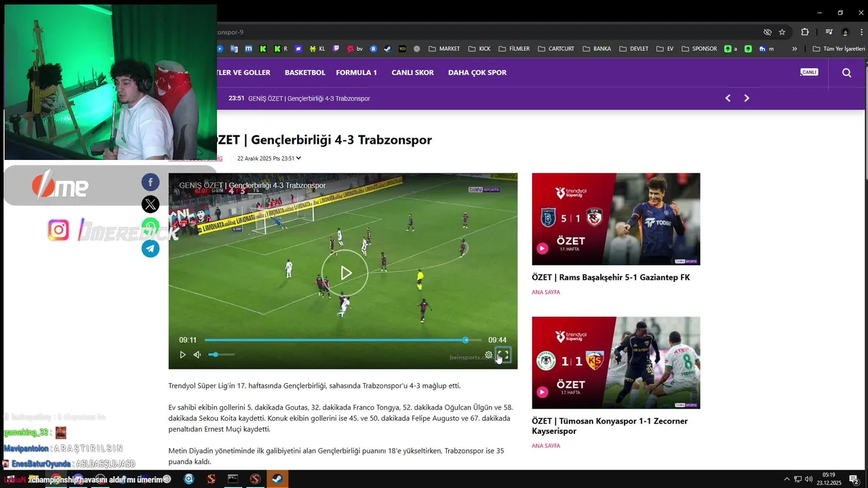Open taskbar volume control
This screenshot has width=868, height=488.
[x=809, y=479]
